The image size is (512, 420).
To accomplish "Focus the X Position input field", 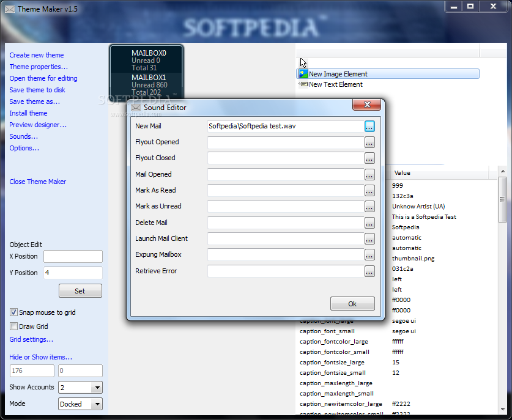I will 73,257.
